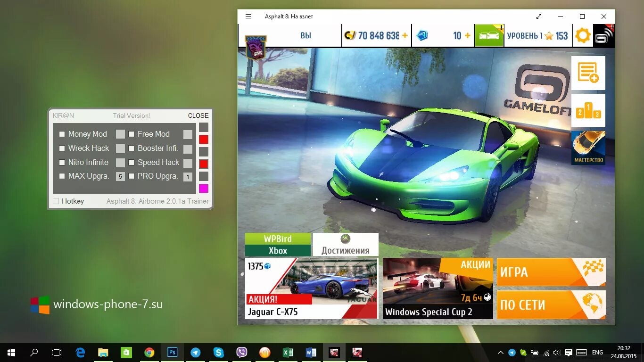Click the Asphalt 8: Airborne 2.0.1a Trainer text

coord(157,201)
